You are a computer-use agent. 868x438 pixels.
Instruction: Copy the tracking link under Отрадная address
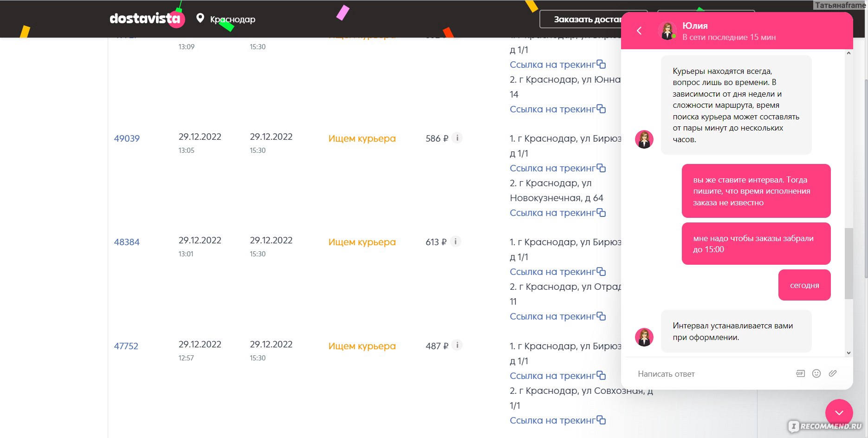(x=601, y=316)
